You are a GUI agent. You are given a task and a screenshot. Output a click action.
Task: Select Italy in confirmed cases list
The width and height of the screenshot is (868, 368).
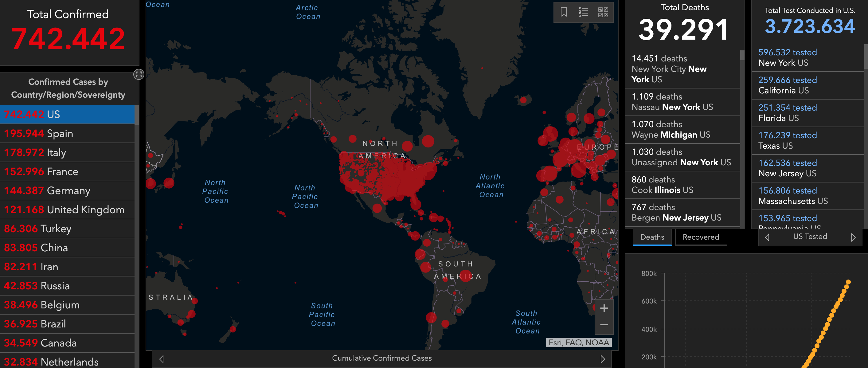[x=67, y=153]
